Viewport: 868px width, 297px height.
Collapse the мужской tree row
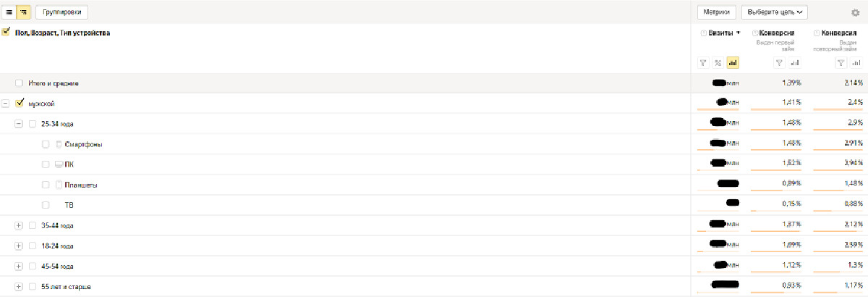click(x=6, y=104)
